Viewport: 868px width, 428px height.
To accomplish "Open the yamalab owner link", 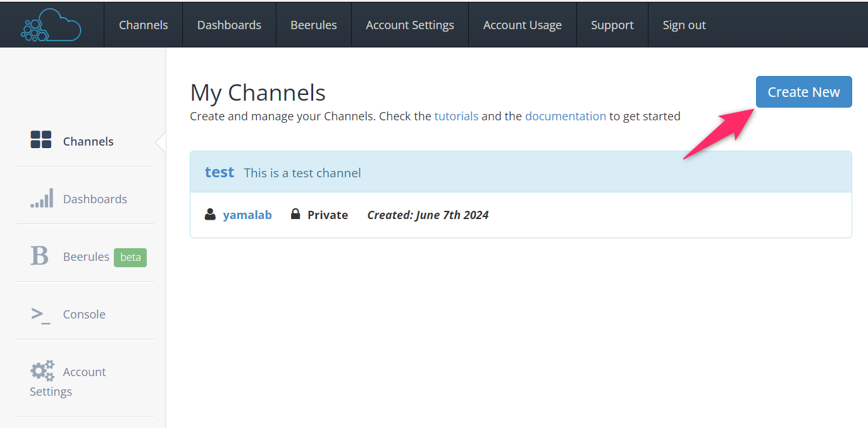I will tap(247, 215).
